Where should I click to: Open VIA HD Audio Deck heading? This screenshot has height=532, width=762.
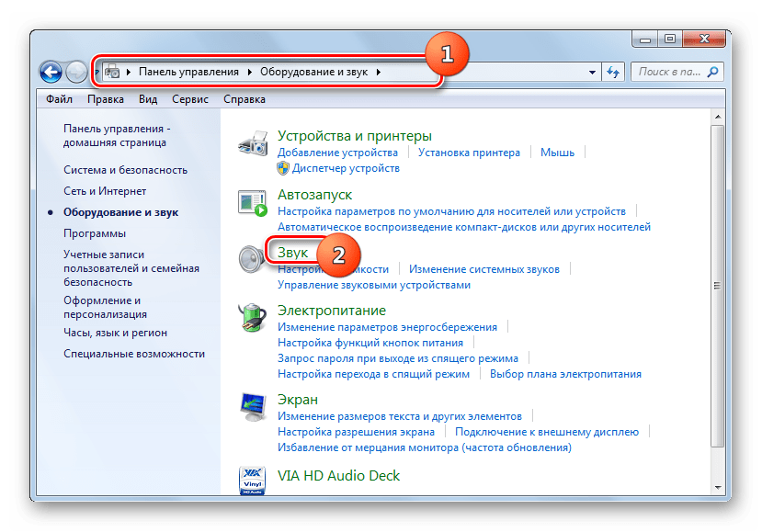coord(338,476)
